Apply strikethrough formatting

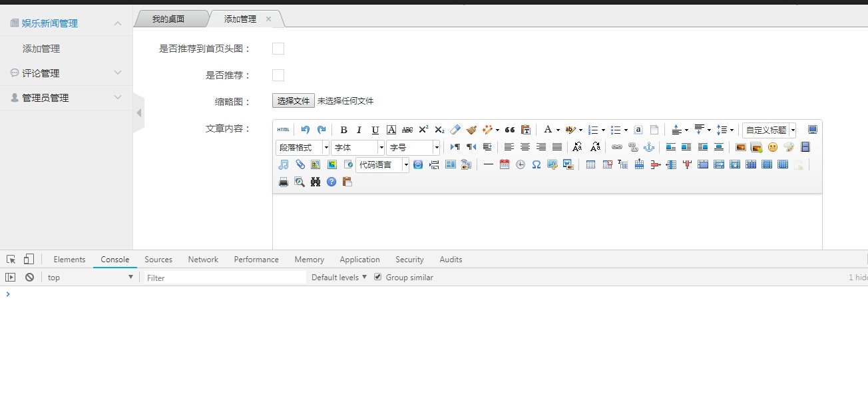tap(407, 130)
